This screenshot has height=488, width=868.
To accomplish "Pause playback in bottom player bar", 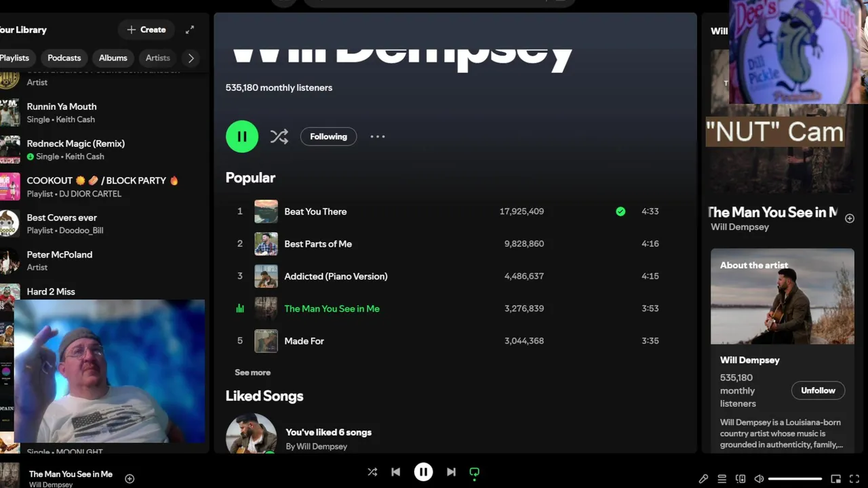I will pyautogui.click(x=423, y=472).
